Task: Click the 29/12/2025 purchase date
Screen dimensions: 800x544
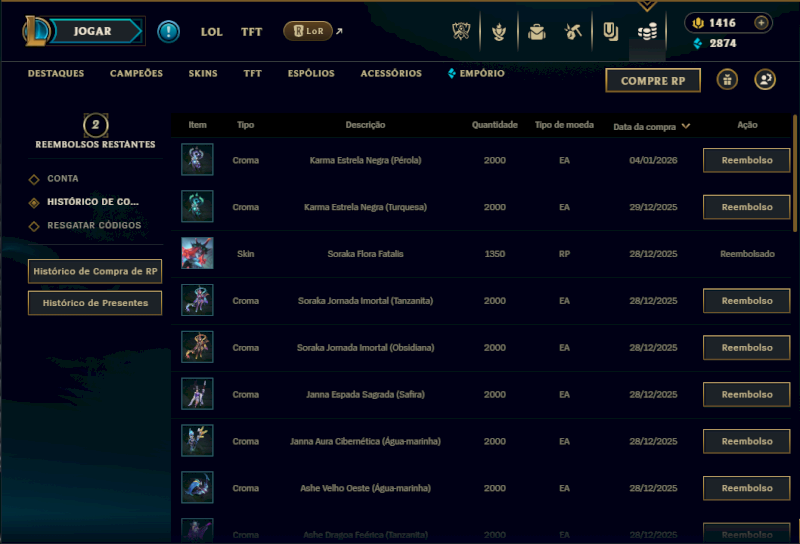Action: pos(653,207)
